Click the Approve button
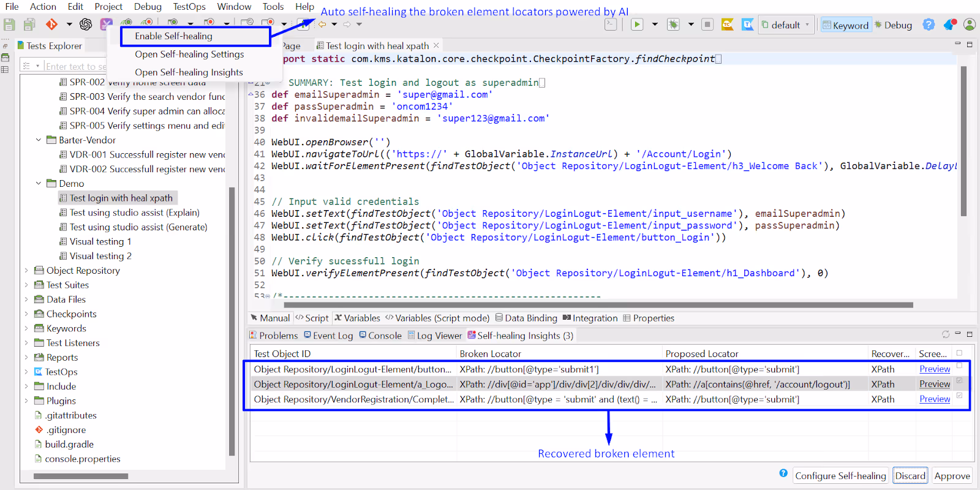The image size is (980, 490). 952,476
